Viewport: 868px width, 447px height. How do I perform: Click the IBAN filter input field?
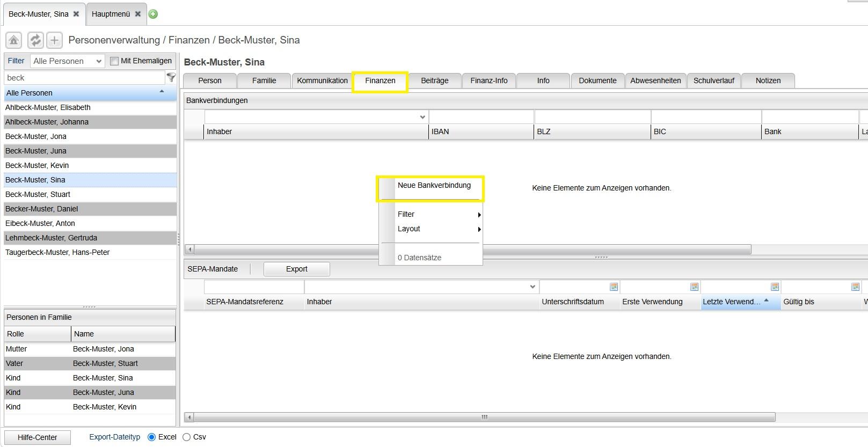click(482, 117)
